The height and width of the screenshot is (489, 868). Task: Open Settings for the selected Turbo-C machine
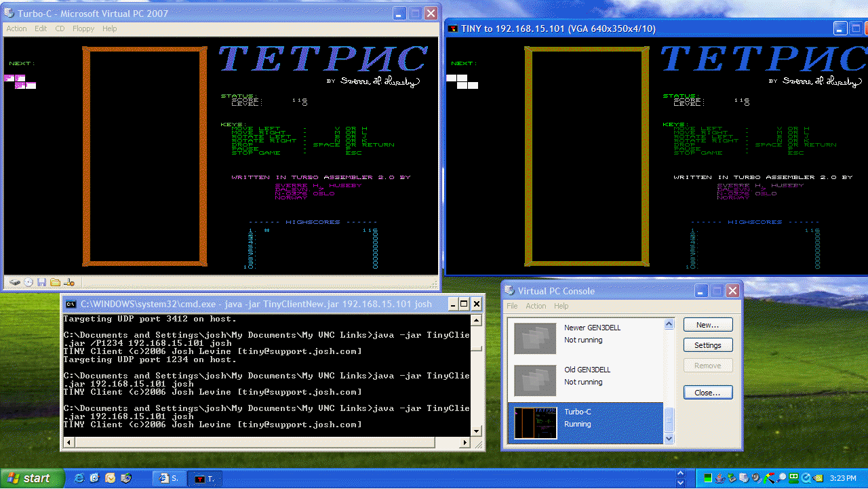(x=708, y=345)
